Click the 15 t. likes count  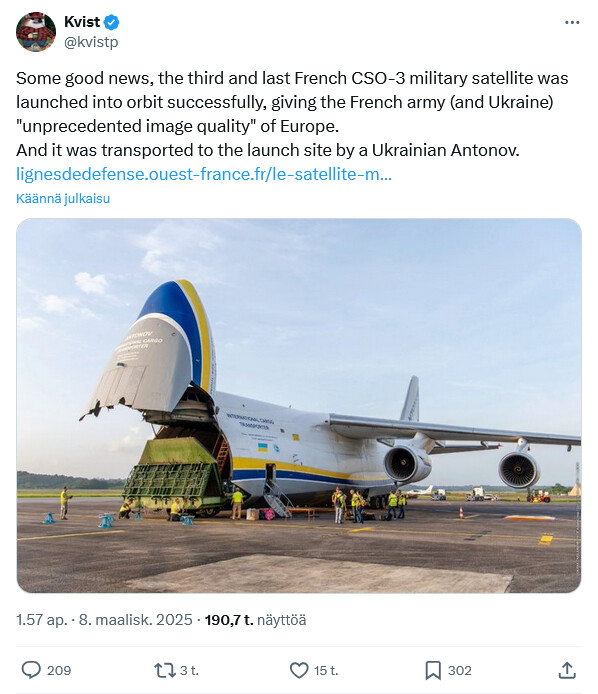pyautogui.click(x=326, y=671)
